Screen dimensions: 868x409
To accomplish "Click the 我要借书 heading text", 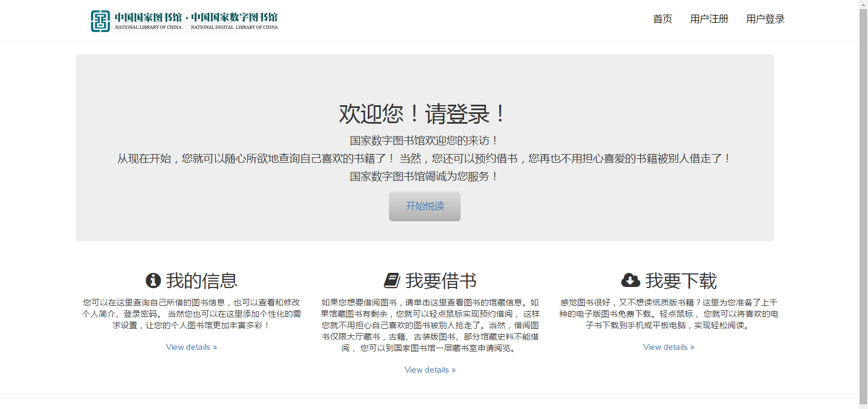I will pyautogui.click(x=441, y=280).
